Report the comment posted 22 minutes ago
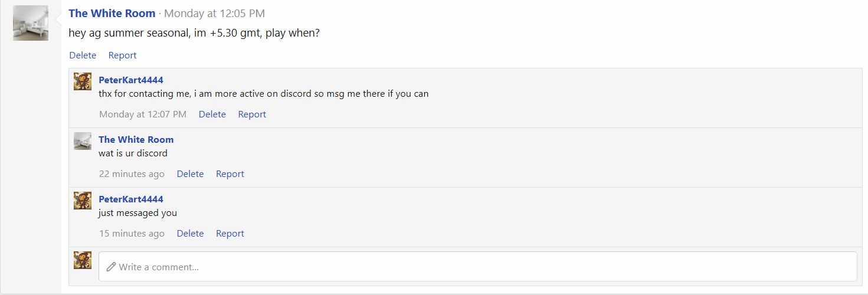Screen dimensions: 868x295 pyautogui.click(x=230, y=173)
